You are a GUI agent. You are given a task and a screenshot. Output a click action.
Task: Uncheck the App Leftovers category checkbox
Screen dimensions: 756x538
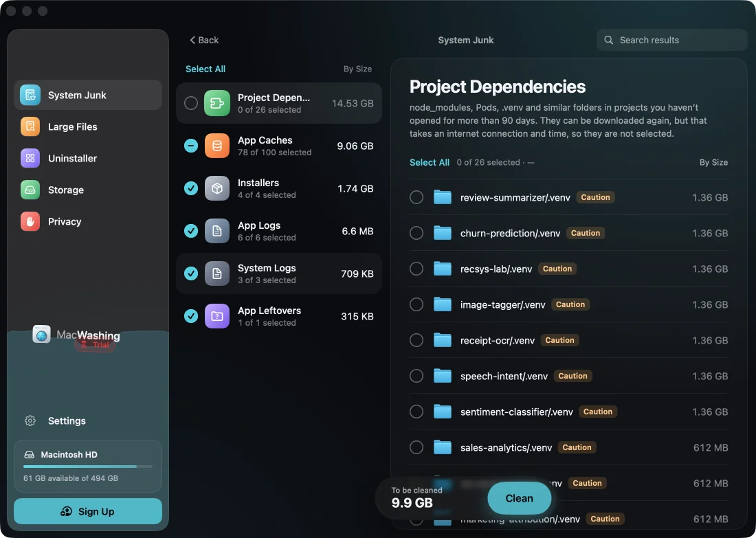(191, 316)
